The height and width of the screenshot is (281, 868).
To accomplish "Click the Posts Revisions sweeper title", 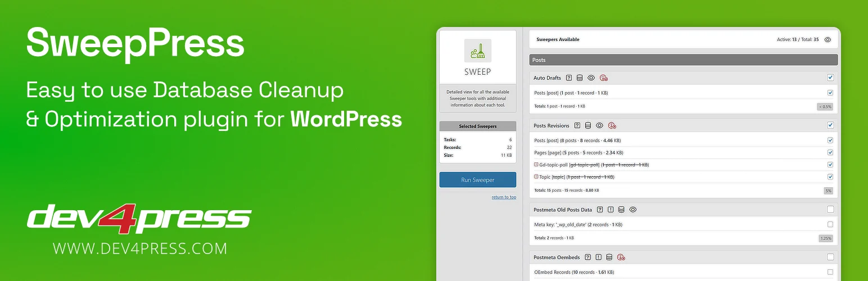I will 551,125.
